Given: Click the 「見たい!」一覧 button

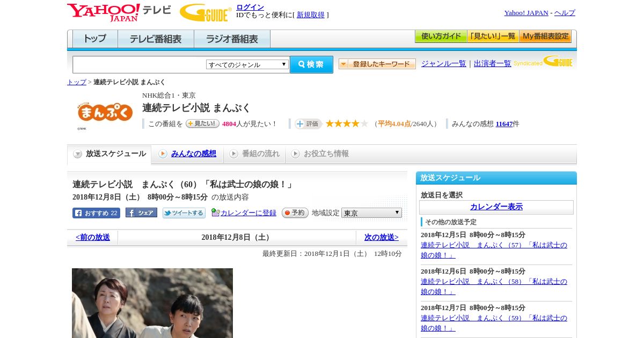Looking at the screenshot, I should (493, 36).
